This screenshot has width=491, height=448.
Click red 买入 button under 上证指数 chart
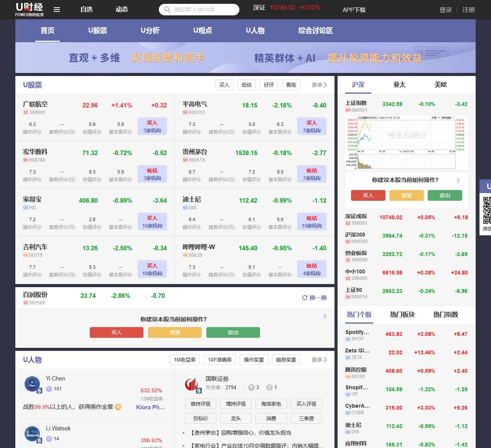(368, 195)
